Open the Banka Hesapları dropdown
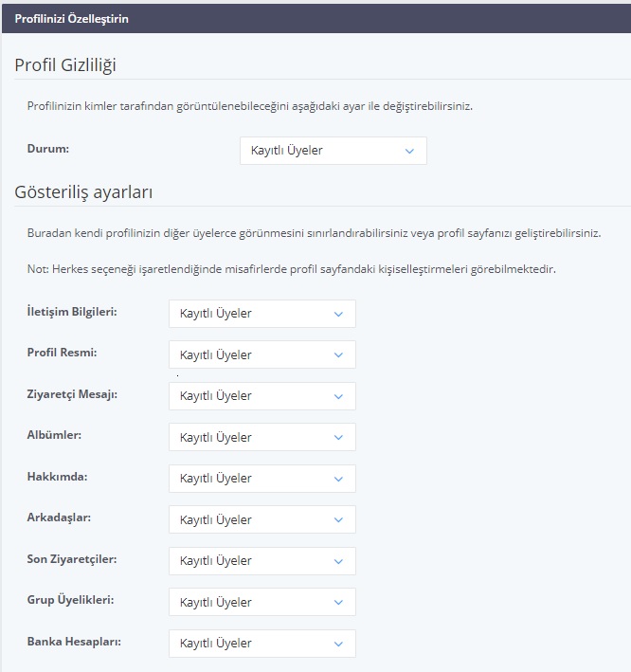 pyautogui.click(x=262, y=644)
